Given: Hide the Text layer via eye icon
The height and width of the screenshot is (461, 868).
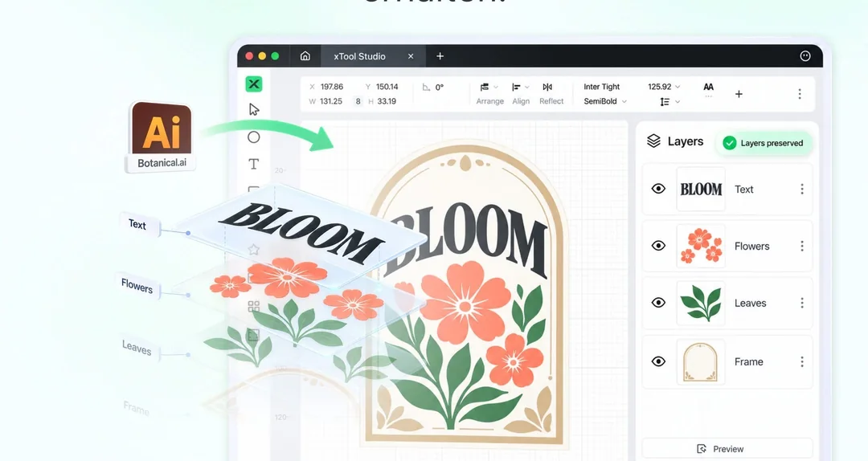Looking at the screenshot, I should 658,189.
